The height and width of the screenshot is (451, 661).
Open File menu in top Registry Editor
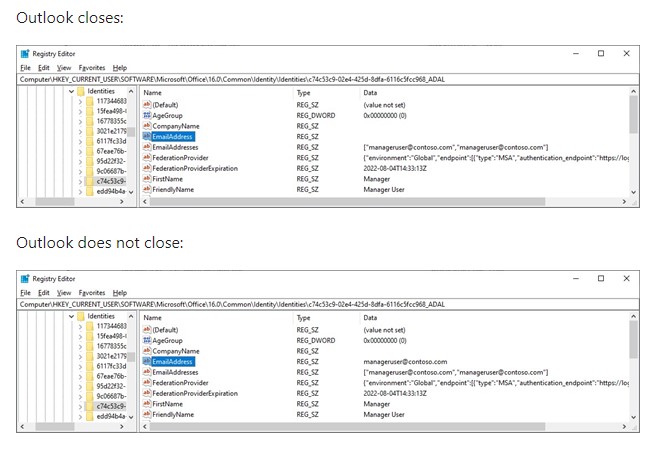tap(26, 67)
